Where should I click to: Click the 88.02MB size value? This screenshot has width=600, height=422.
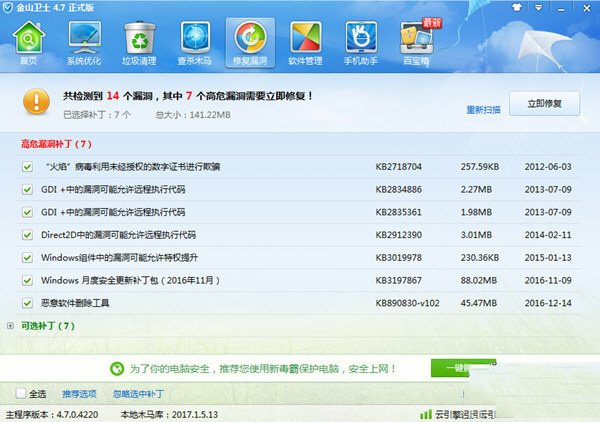point(479,280)
